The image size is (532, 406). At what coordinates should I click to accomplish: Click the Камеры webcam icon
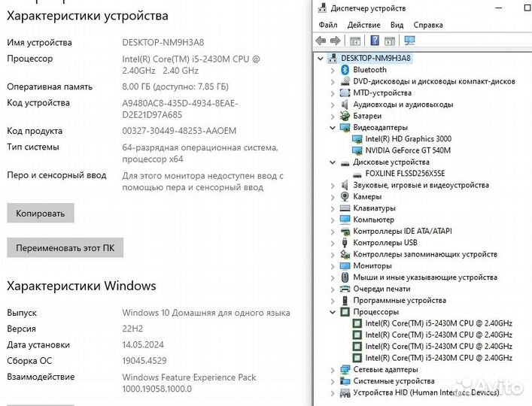(x=345, y=197)
